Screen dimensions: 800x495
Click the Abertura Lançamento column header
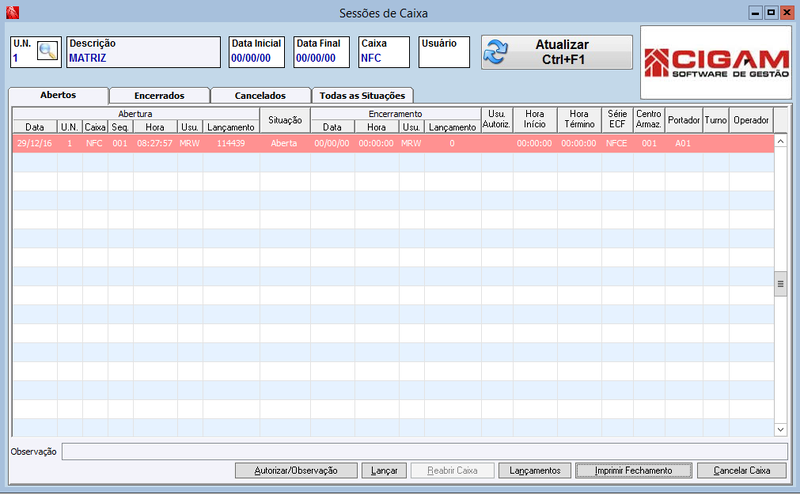231,127
